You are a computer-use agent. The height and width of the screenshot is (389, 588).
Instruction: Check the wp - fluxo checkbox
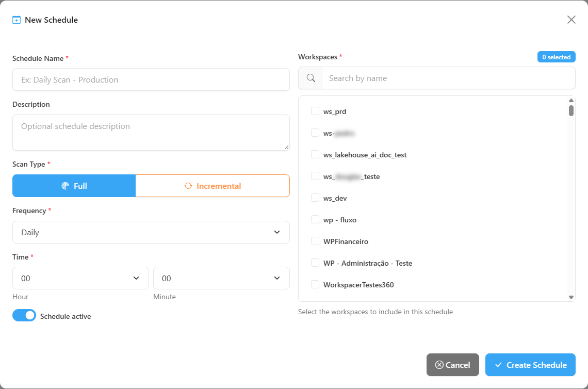coord(315,219)
